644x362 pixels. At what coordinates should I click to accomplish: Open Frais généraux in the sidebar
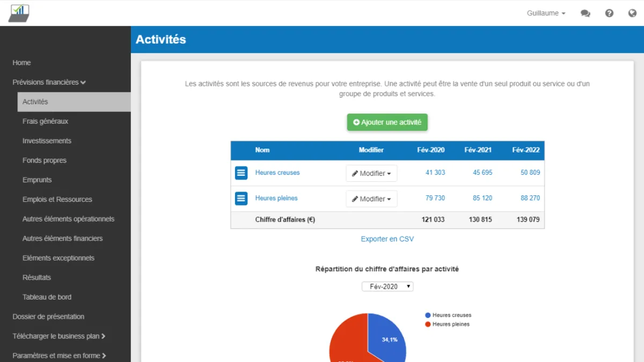coord(45,121)
